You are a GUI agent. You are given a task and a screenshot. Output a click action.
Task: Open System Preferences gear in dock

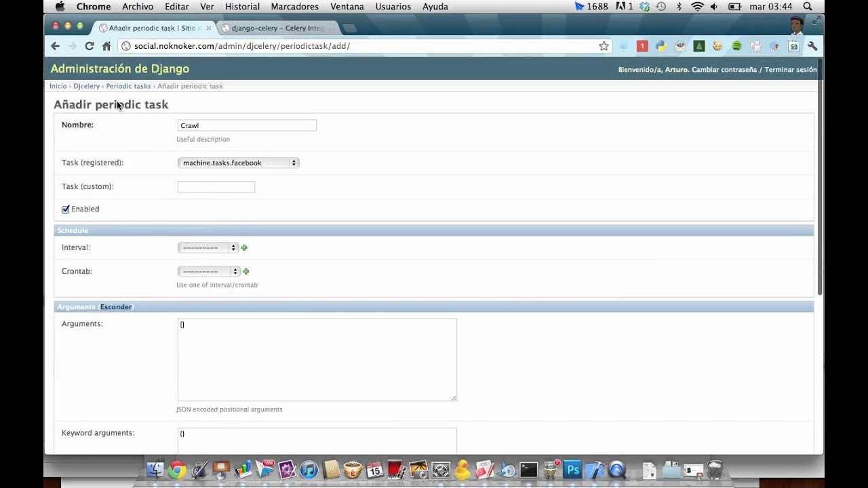point(441,470)
